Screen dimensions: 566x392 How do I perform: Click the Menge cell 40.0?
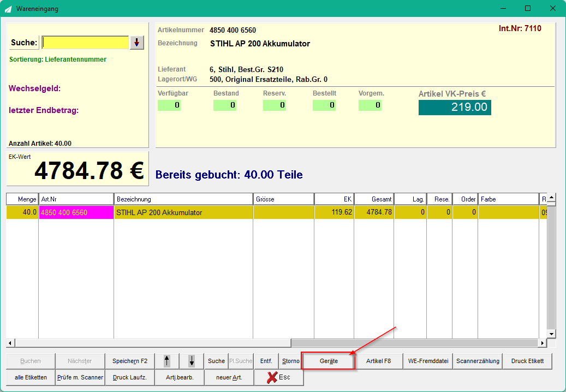coord(22,212)
